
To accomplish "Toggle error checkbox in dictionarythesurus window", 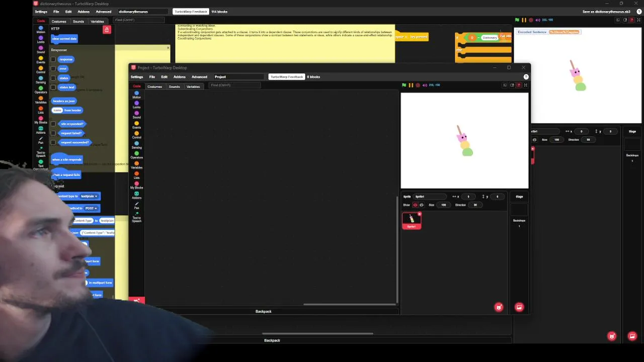I will 53,69.
